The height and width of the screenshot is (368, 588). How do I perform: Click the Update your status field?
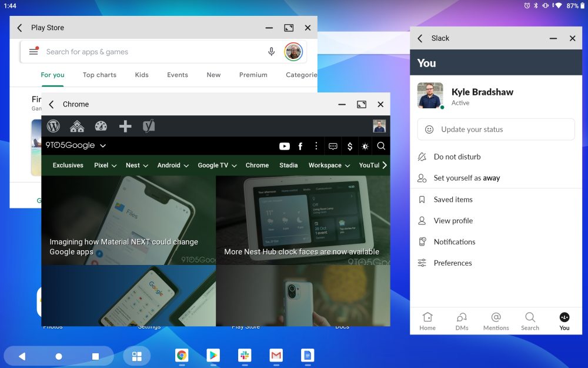[496, 130]
